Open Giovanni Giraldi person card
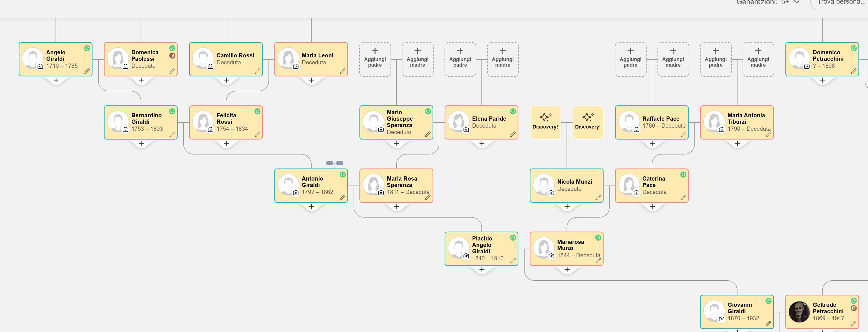Screen dimensions: 868x332 point(737,312)
